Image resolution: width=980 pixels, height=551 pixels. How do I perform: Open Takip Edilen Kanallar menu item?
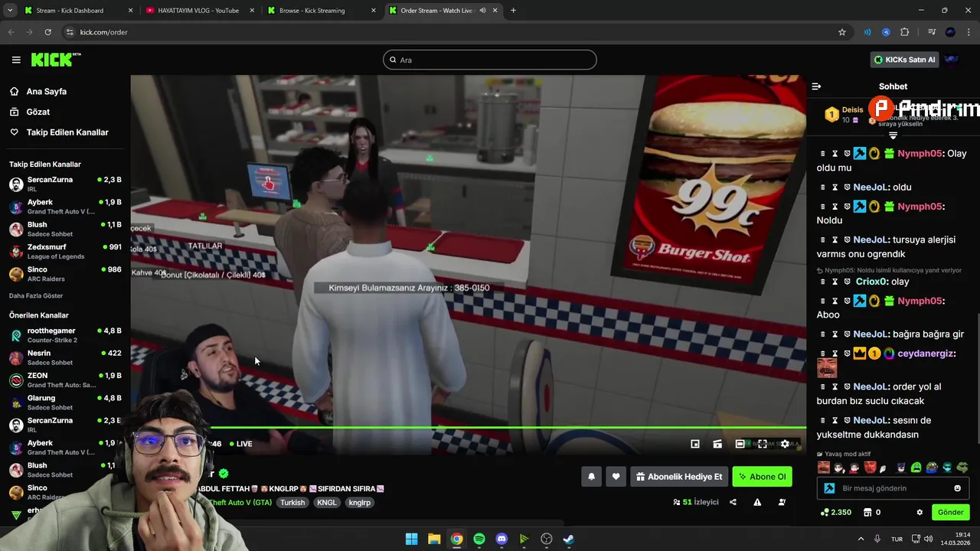point(67,132)
